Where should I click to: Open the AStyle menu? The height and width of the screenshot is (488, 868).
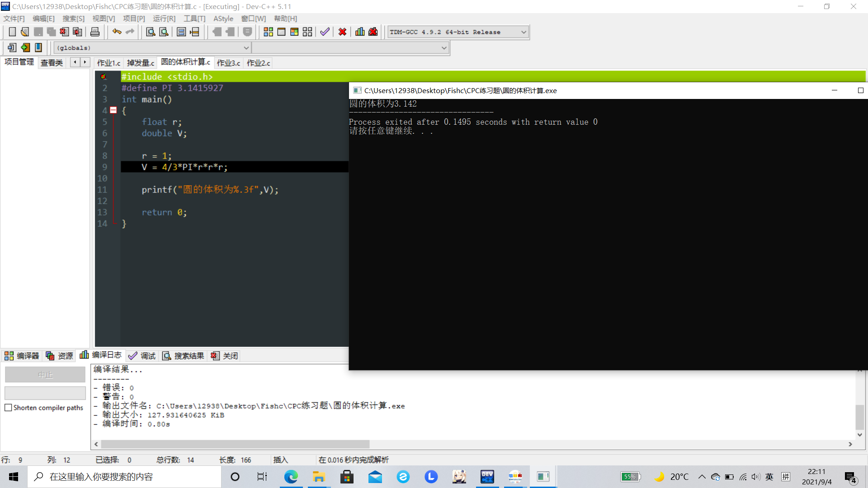(x=223, y=19)
